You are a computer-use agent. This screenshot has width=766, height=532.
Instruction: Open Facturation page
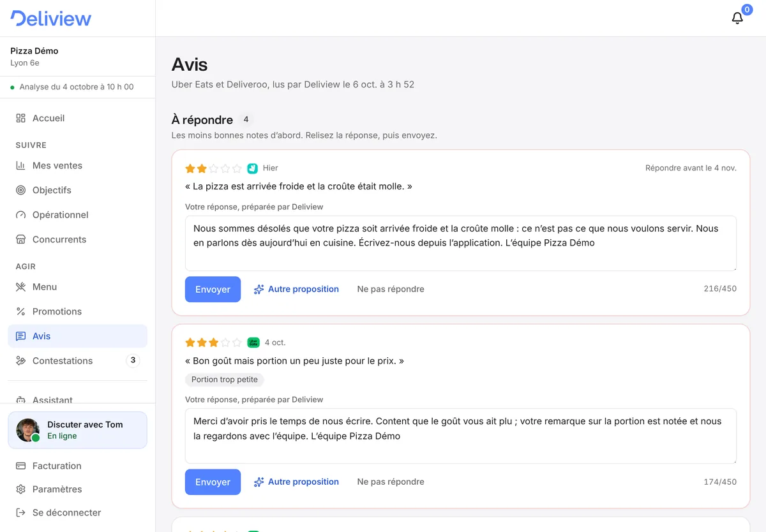coord(77,466)
